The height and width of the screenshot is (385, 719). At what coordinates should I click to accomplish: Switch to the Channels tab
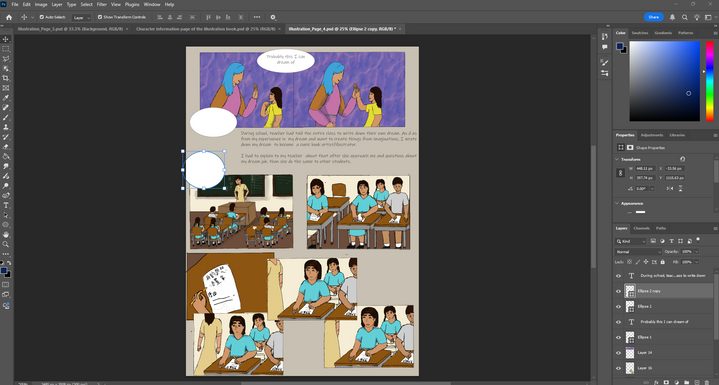[x=642, y=228]
